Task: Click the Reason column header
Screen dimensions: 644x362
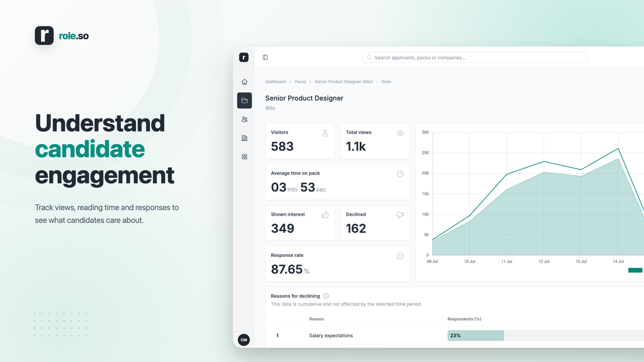Action: point(317,319)
